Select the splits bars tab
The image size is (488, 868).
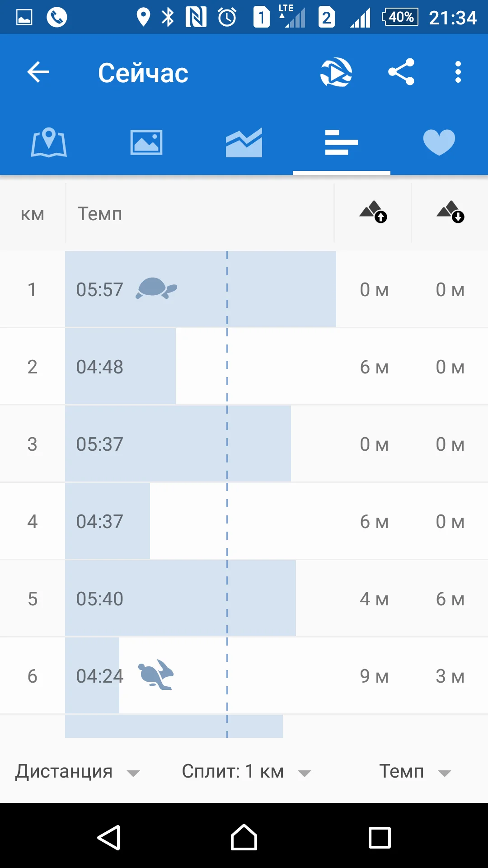click(x=342, y=143)
